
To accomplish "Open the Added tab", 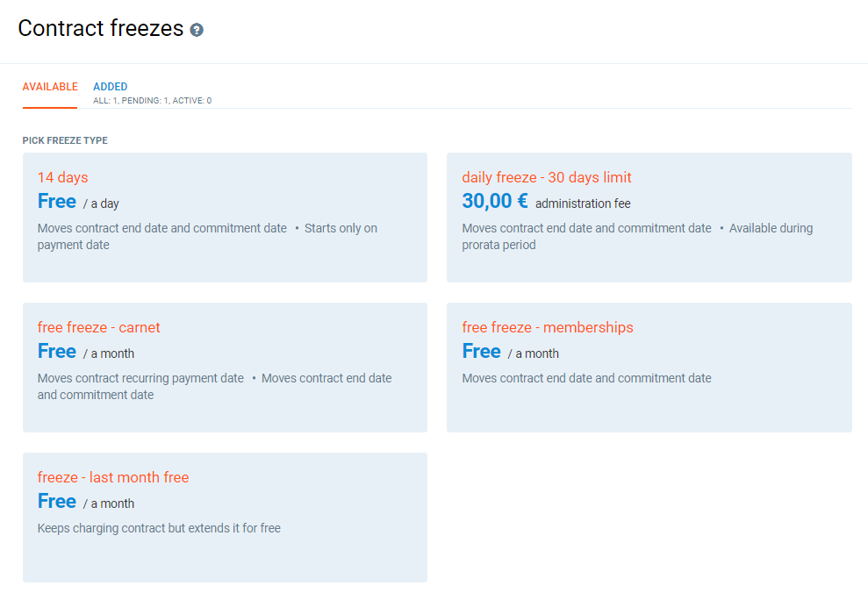I will pyautogui.click(x=111, y=87).
